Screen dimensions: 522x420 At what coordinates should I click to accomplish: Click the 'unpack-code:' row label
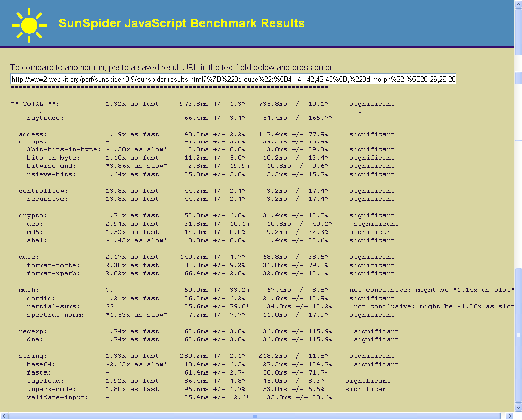tap(51, 390)
